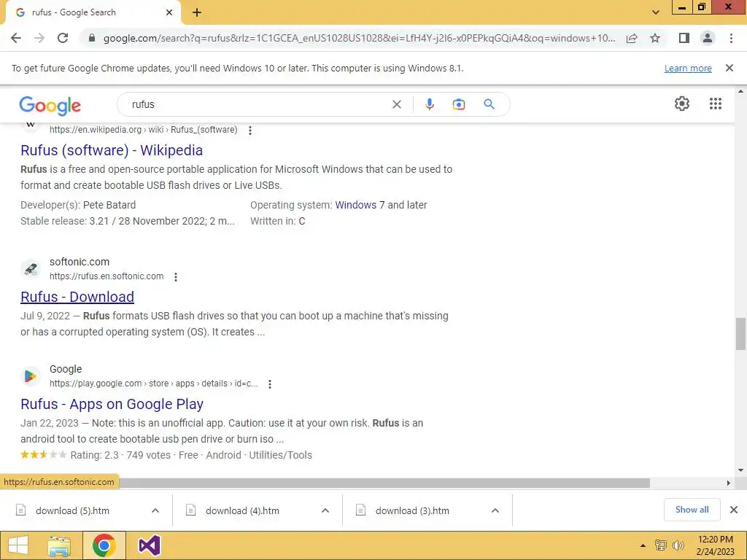Click the scroll down arrow

tap(740, 470)
